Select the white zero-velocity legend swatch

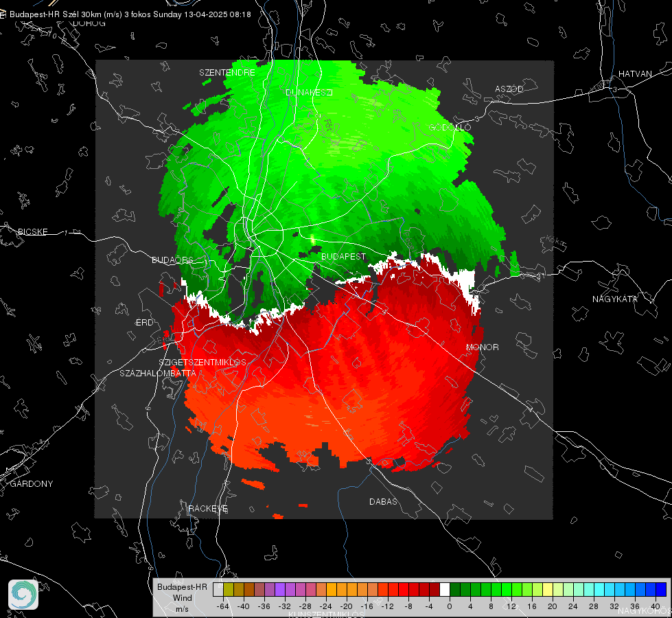coord(445,589)
